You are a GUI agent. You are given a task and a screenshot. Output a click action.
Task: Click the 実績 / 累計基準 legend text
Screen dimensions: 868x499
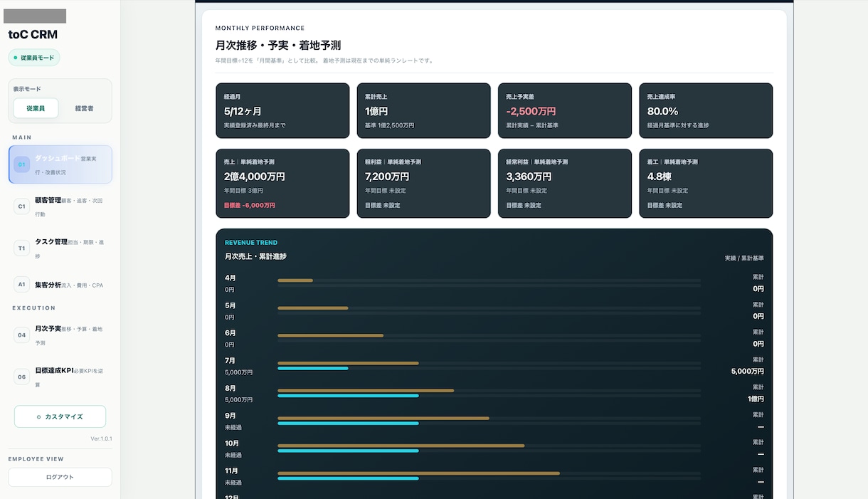(744, 258)
